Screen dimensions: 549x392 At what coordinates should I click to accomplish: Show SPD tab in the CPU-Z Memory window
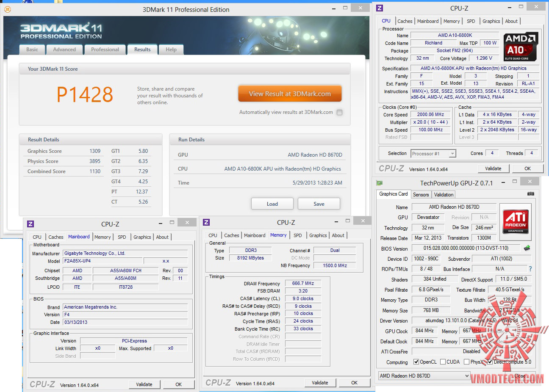click(298, 235)
